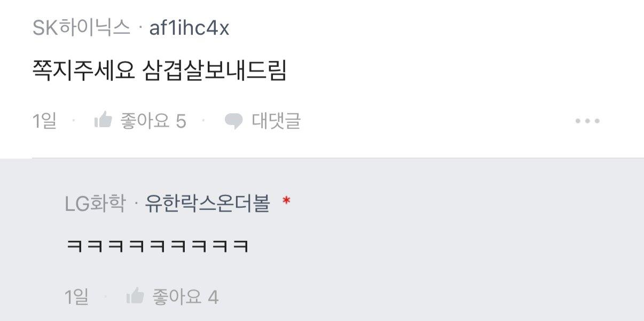Viewport: 644px width, 321px height.
Task: Click the 1일 timestamp on af1ihc4x's comment
Action: tap(45, 121)
